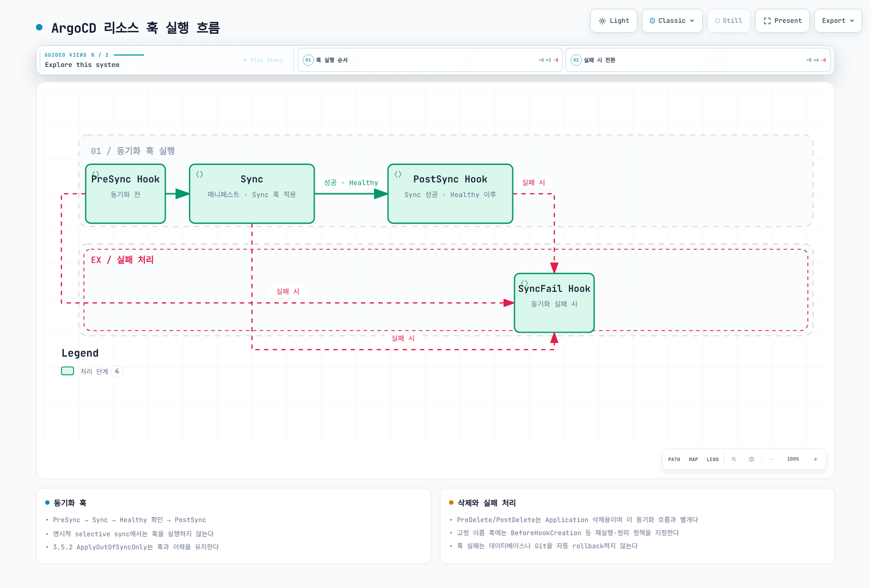Select guided view 01 훅 실행 순서
The height and width of the screenshot is (588, 871).
[430, 60]
